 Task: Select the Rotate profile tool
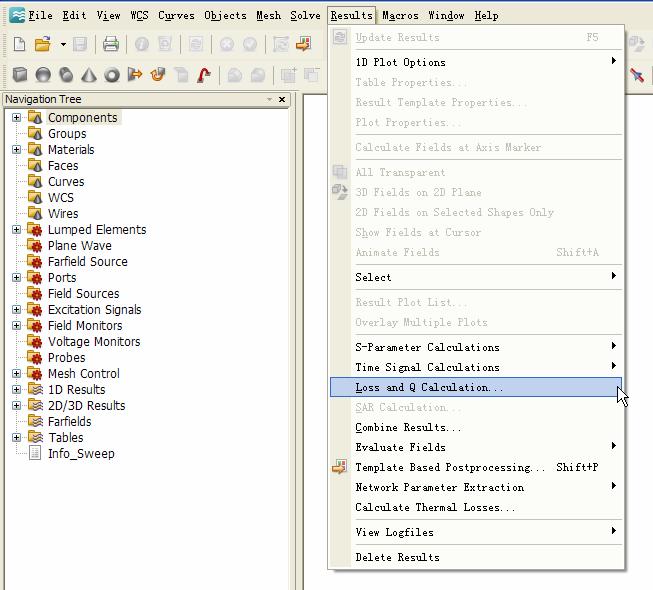[158, 75]
